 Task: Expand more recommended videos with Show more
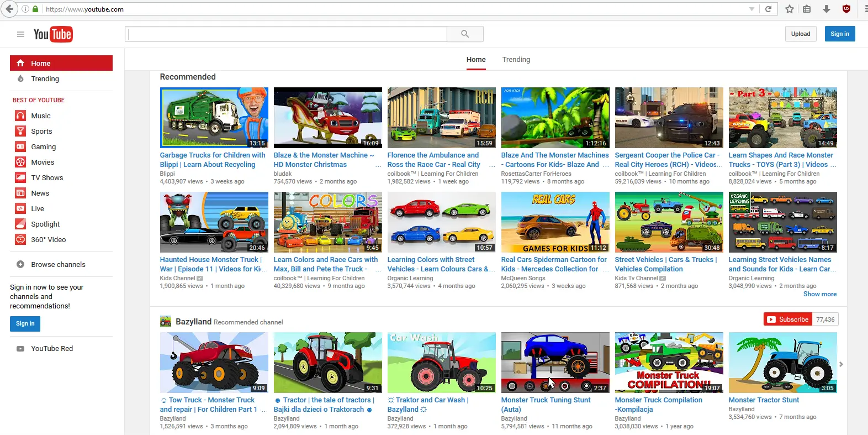[819, 294]
